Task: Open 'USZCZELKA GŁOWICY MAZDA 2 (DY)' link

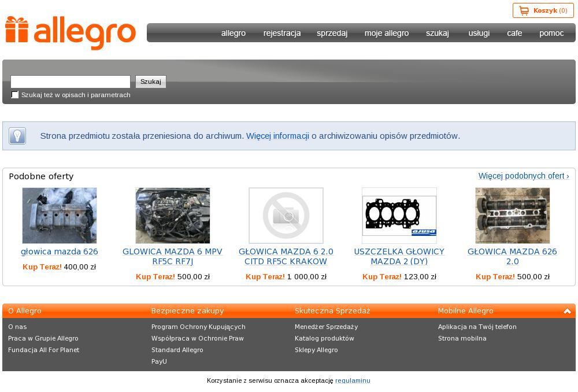Action: 399,256
